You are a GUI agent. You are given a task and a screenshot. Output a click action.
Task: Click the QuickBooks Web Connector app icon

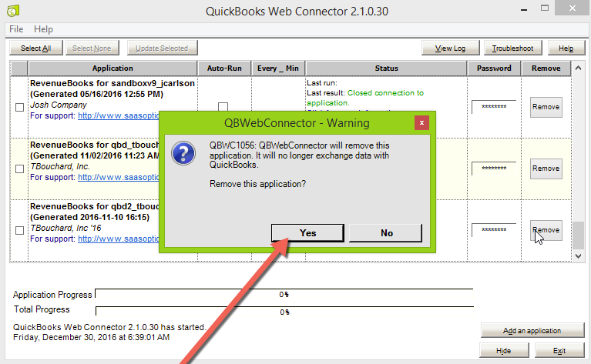pos(13,11)
